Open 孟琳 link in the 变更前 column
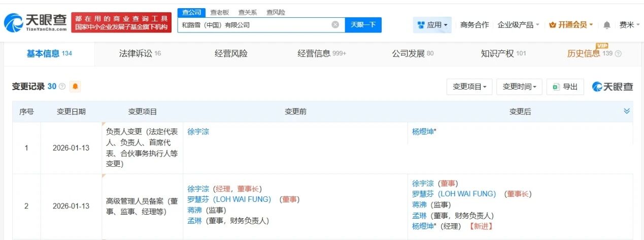Viewport: 644px width, 240px height. click(194, 221)
